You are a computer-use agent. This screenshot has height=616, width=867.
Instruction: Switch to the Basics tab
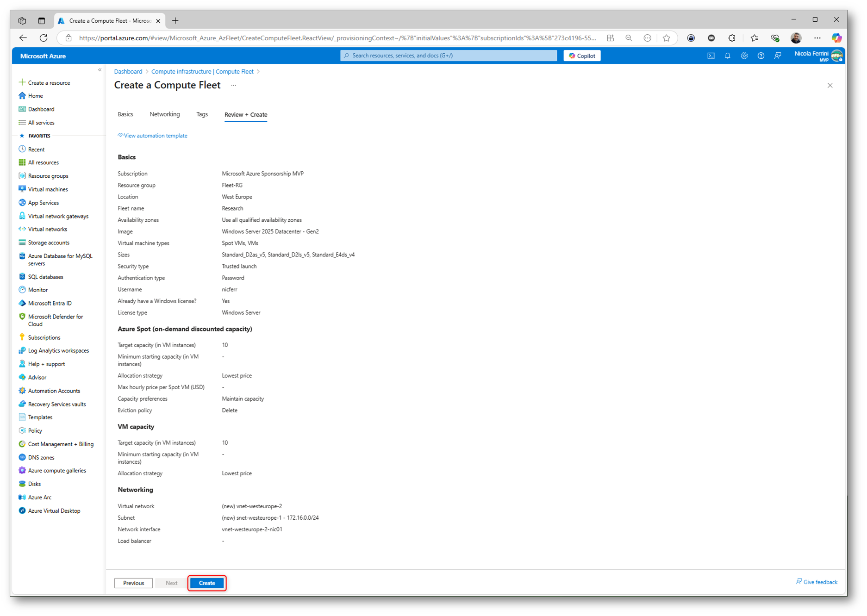[x=125, y=114]
